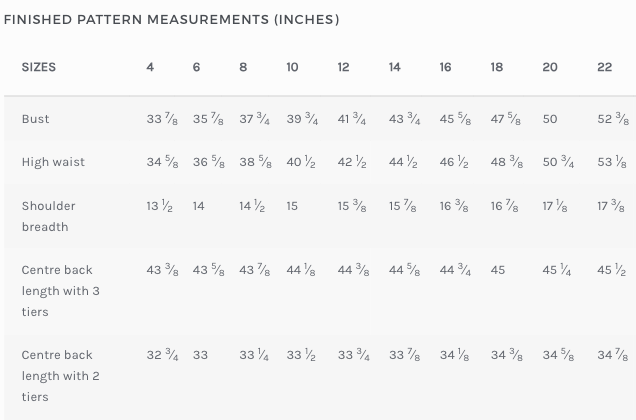Screen dimensions: 636x420
Task: Click 2-tier length value 34 7/8
Action: coord(612,355)
